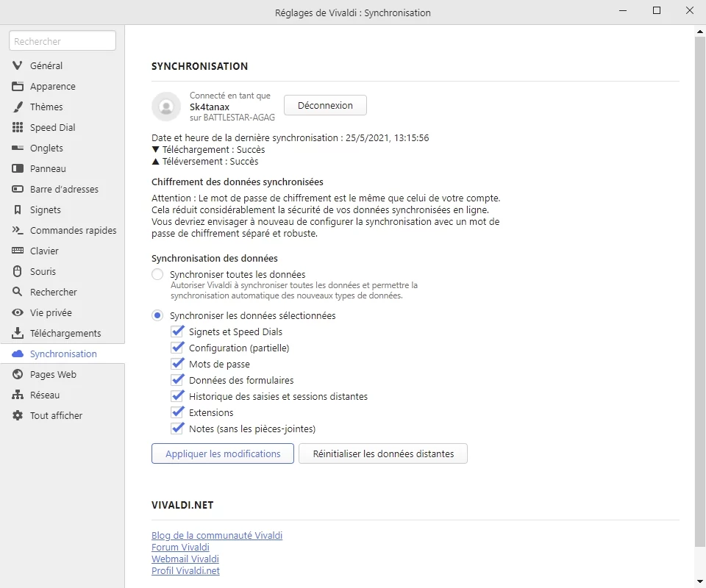
Task: Click 'Appliquer les modifications' button
Action: (223, 453)
